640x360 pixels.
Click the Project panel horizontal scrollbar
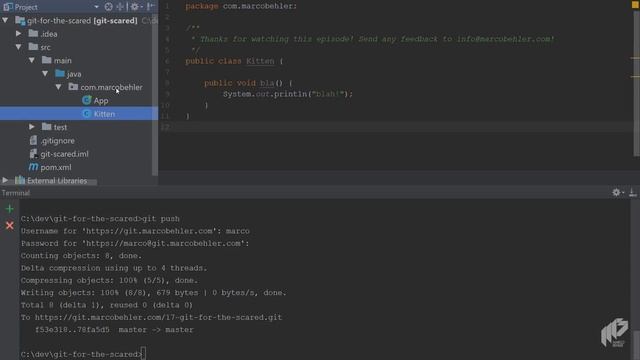point(49,182)
